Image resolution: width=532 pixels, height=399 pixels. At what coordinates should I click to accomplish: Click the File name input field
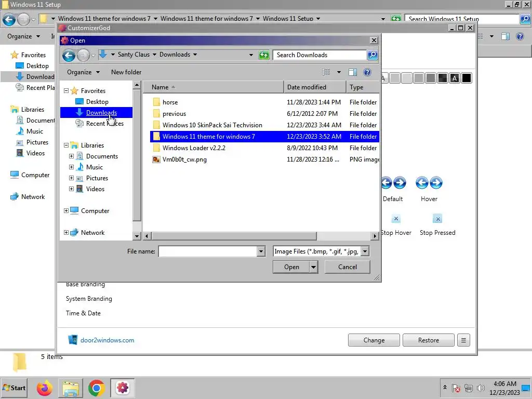point(208,251)
